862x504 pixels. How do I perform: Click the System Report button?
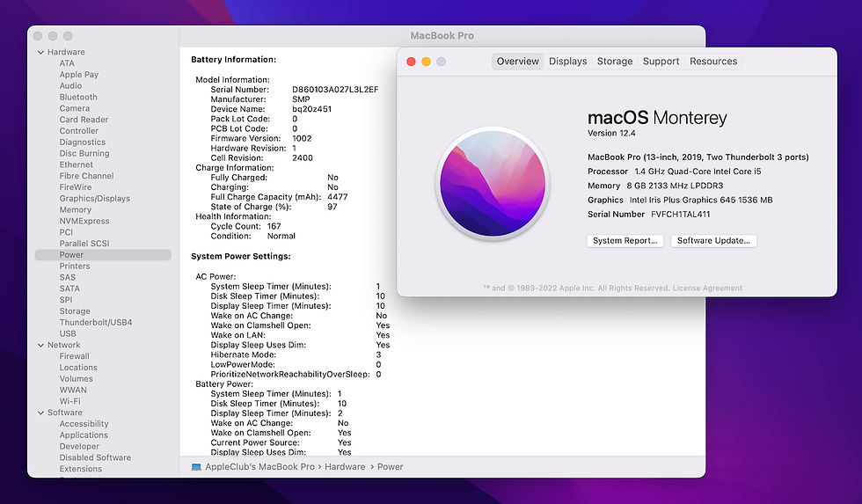(625, 241)
